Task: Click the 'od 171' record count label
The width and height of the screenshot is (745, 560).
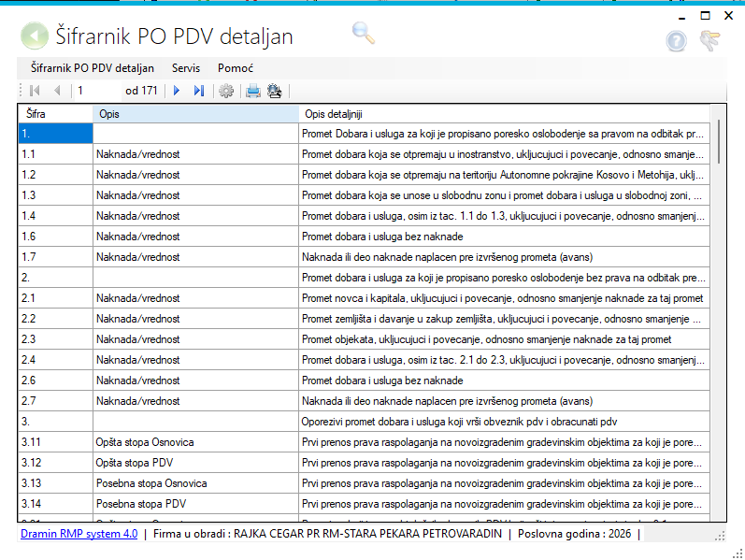Action: pos(141,91)
